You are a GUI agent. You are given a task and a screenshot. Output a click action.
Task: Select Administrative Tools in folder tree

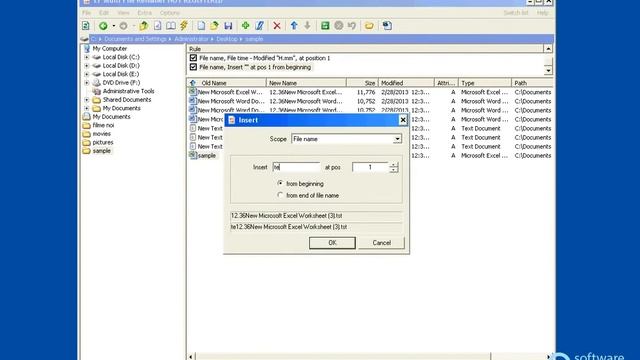click(x=128, y=91)
